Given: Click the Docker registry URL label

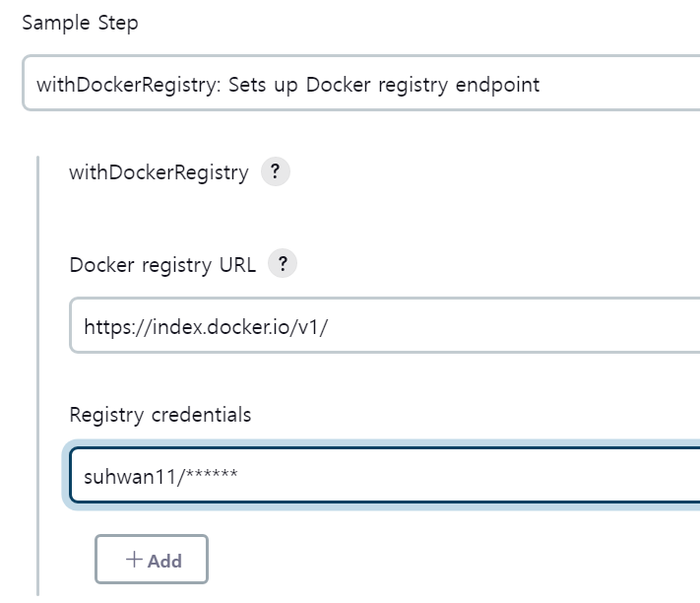Looking at the screenshot, I should [x=163, y=265].
